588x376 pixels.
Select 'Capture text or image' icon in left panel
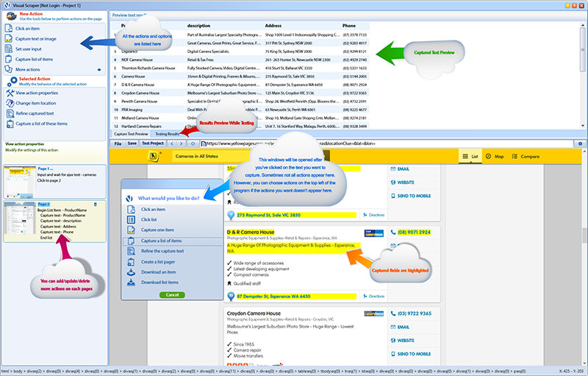[x=10, y=39]
